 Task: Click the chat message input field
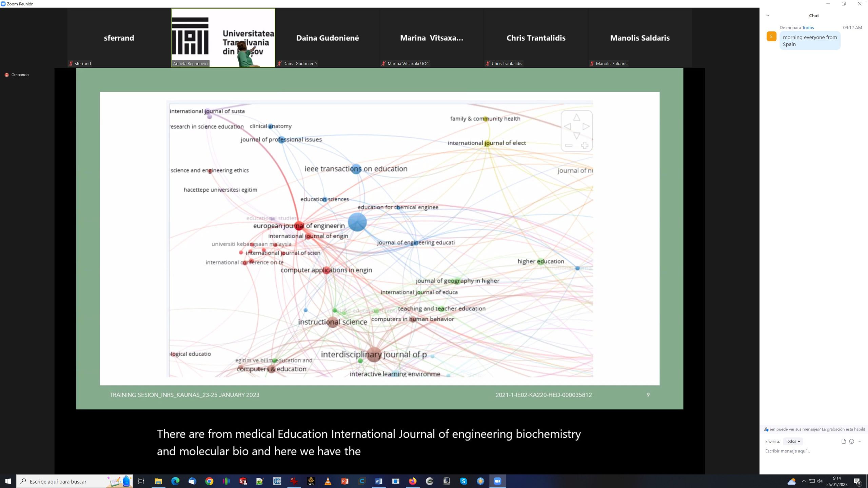(x=810, y=451)
